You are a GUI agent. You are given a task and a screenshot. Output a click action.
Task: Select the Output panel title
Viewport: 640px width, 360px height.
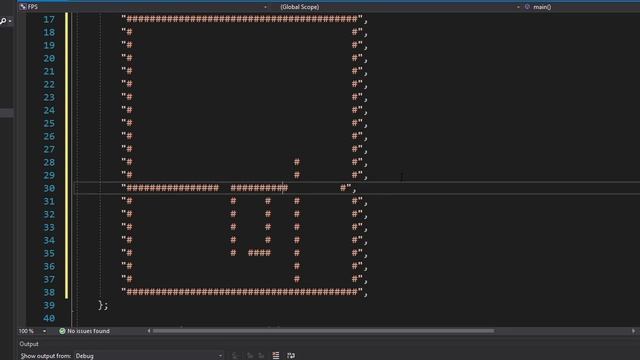(x=29, y=344)
